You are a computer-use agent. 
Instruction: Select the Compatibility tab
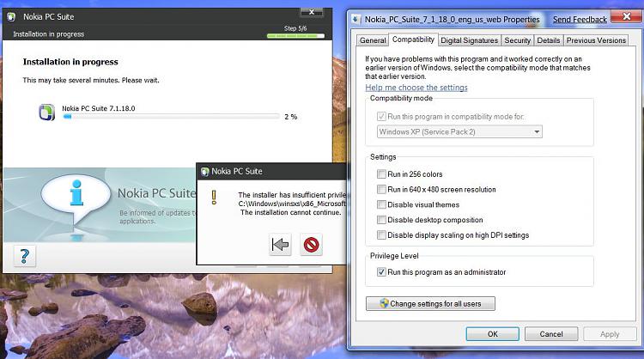[x=413, y=40]
